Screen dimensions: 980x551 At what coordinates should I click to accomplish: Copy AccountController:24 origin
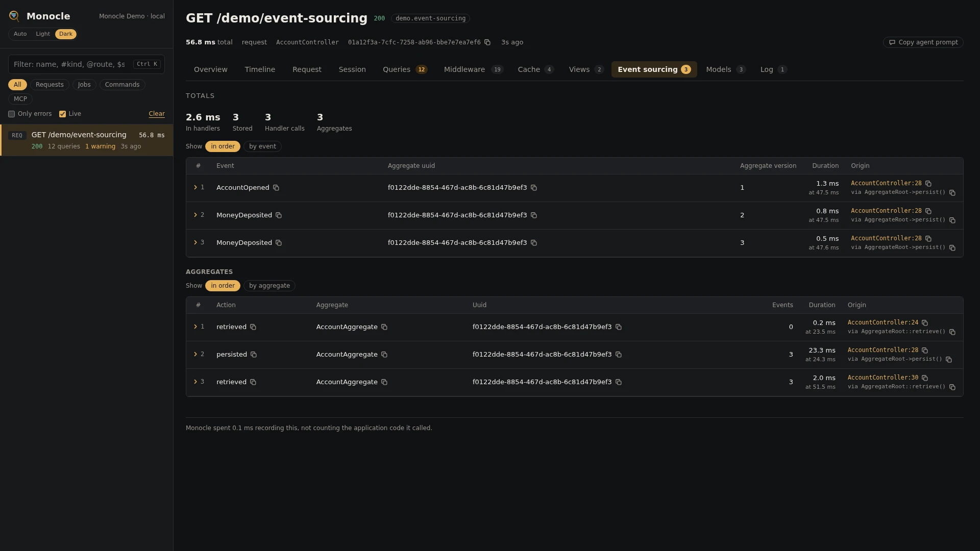925,323
